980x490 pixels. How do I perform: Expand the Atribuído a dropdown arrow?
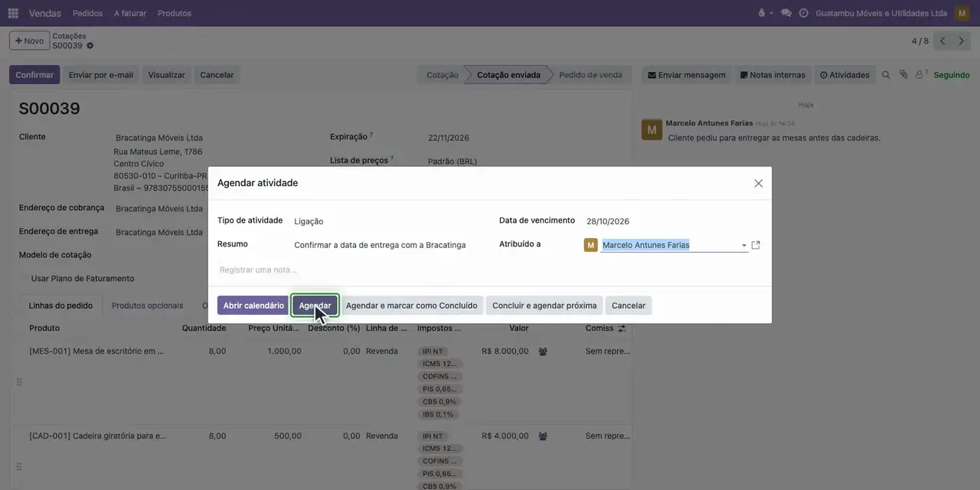(743, 246)
